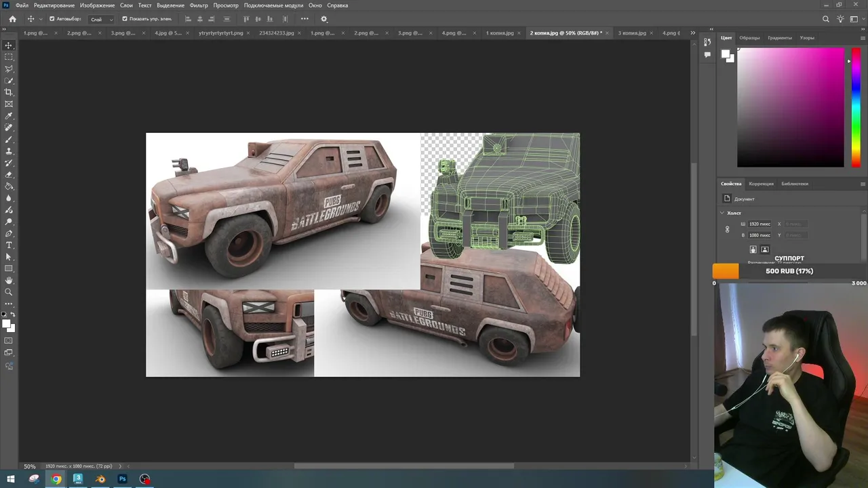Screen dimensions: 868x488
Task: Switch to the 234324233.jpg document tab
Action: [x=277, y=33]
